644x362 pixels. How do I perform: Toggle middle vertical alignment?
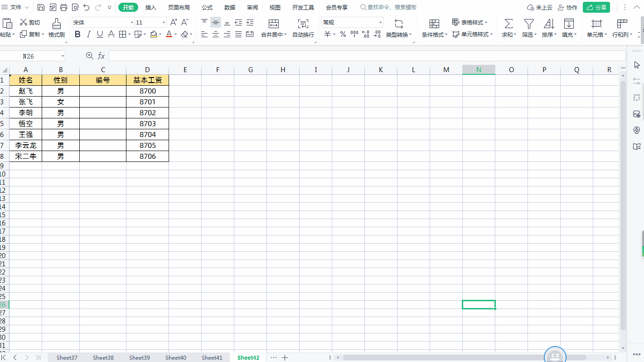pos(216,22)
